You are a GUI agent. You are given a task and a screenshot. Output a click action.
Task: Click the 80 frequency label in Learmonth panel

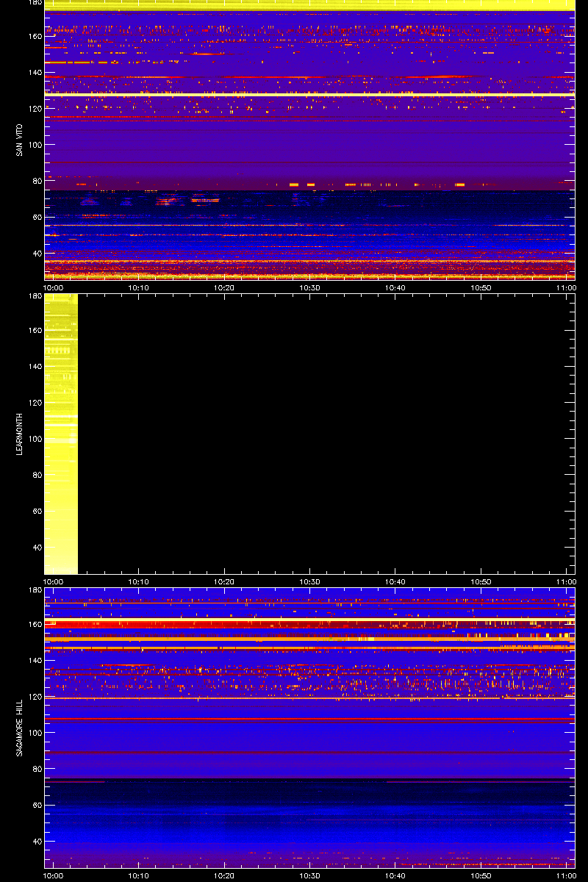pos(37,475)
